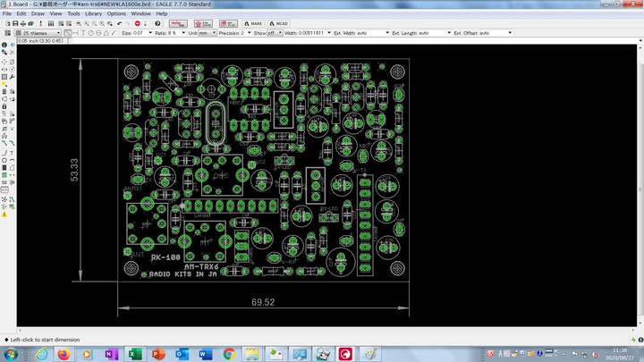Click the MCAD toolbar button
The width and height of the screenshot is (644, 362).
tap(279, 23)
